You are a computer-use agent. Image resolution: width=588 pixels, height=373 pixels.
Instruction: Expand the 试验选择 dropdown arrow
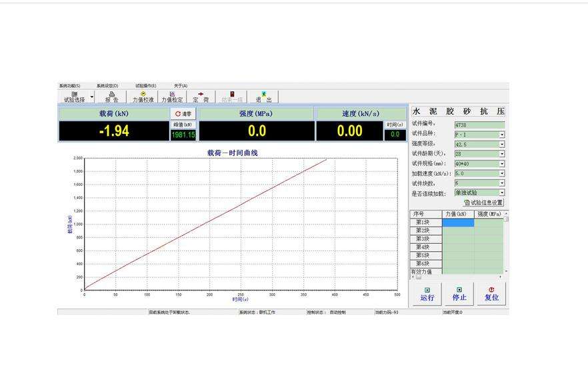tap(92, 97)
